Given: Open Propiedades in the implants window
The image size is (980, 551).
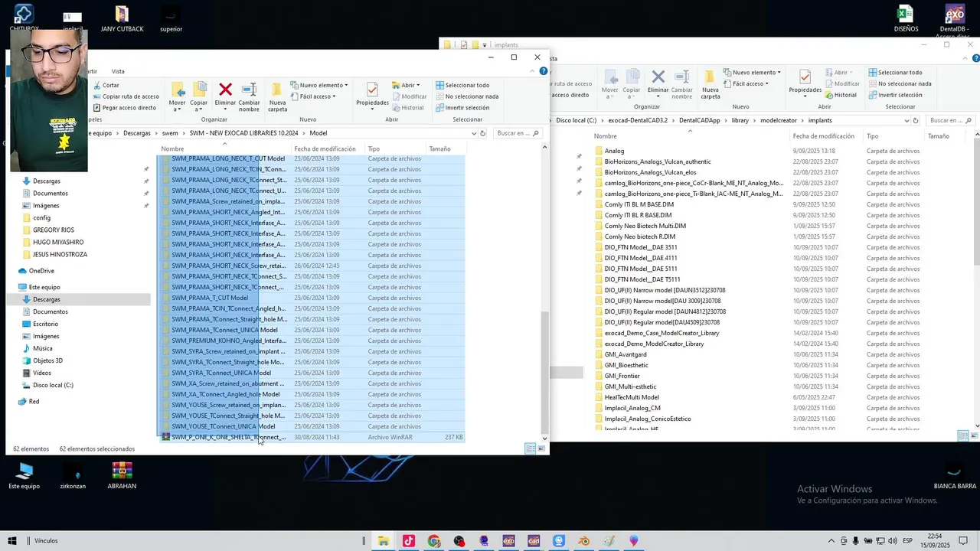Looking at the screenshot, I should coord(805,82).
